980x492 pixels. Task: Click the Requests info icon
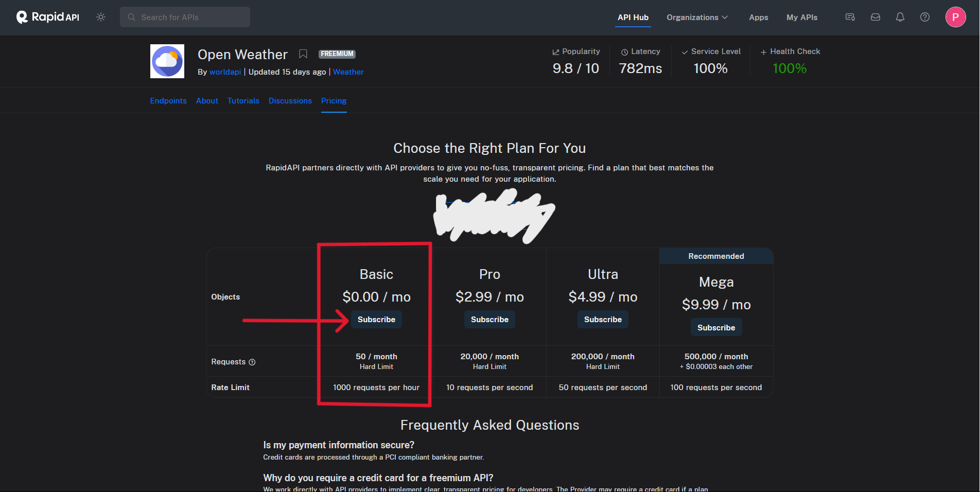pos(252,362)
